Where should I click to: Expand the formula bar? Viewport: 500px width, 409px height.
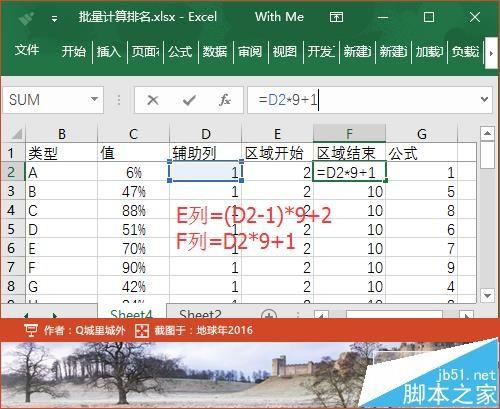pyautogui.click(x=484, y=99)
